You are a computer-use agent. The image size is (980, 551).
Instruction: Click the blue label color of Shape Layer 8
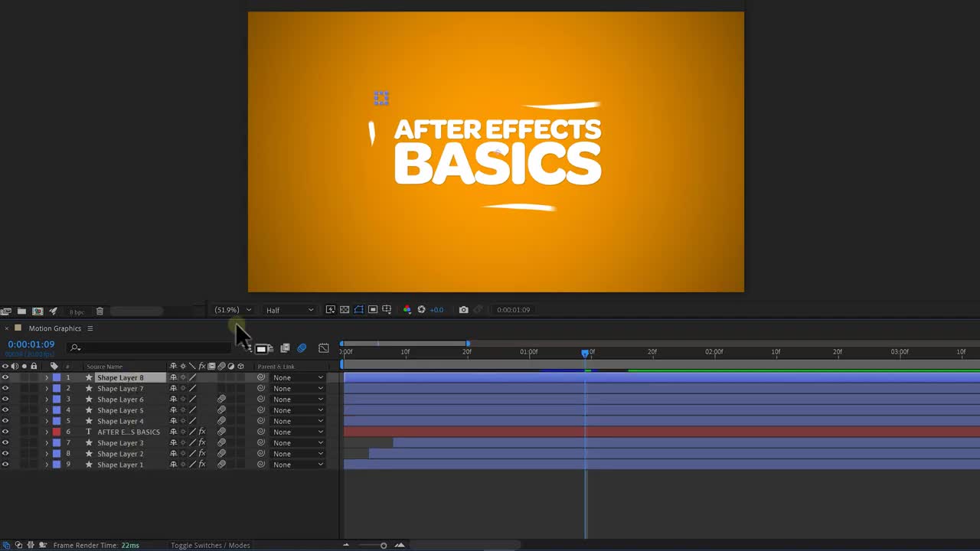click(x=57, y=377)
